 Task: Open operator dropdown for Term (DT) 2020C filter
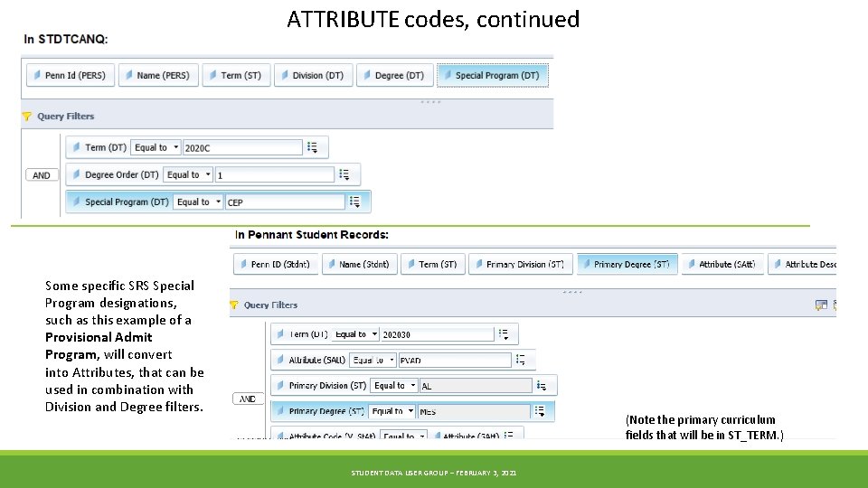[156, 147]
